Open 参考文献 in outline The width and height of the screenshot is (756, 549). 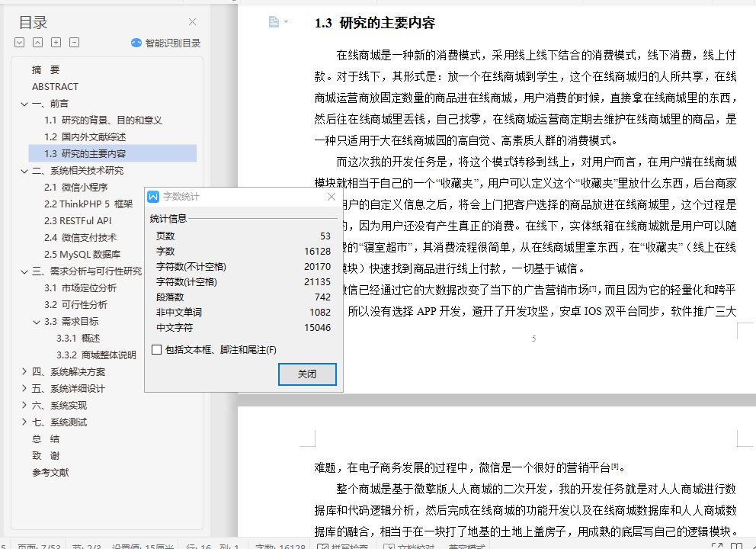[50, 473]
